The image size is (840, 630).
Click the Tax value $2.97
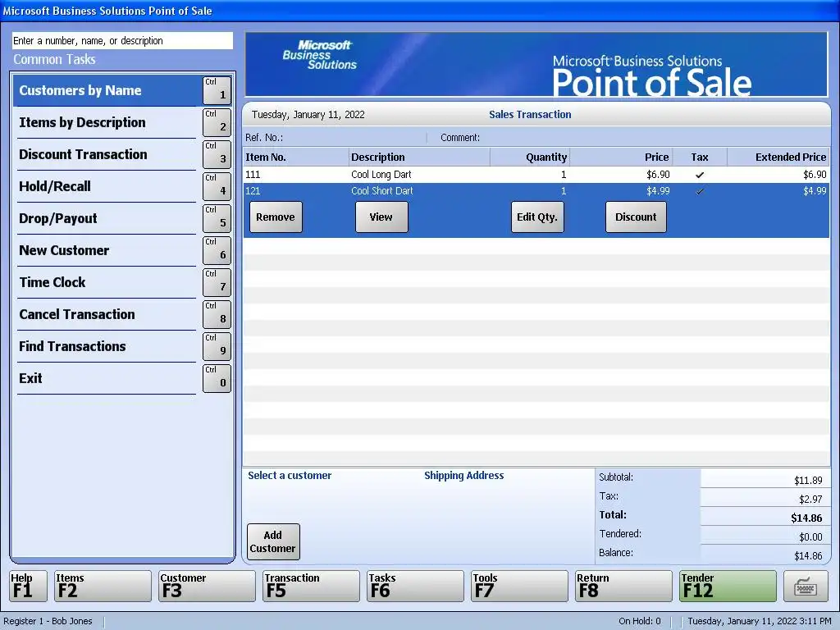pos(810,500)
